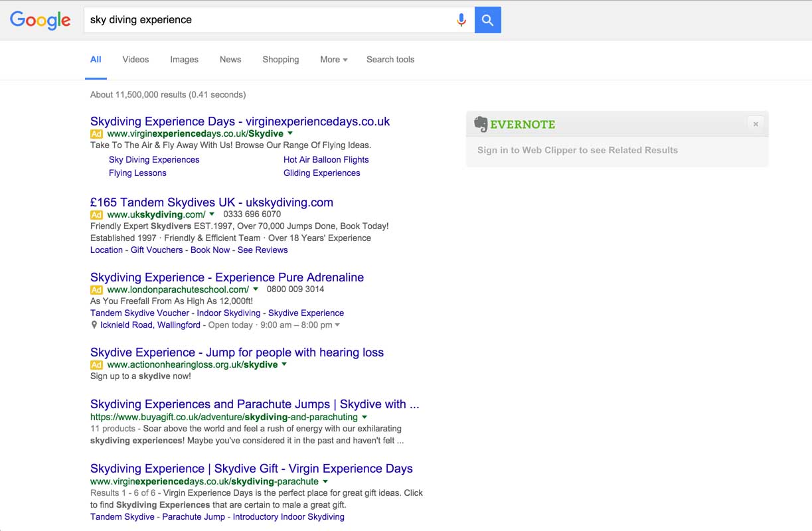Click the Ad badge for actiononhearingloss.org.uk
812x531 pixels.
[x=96, y=365]
